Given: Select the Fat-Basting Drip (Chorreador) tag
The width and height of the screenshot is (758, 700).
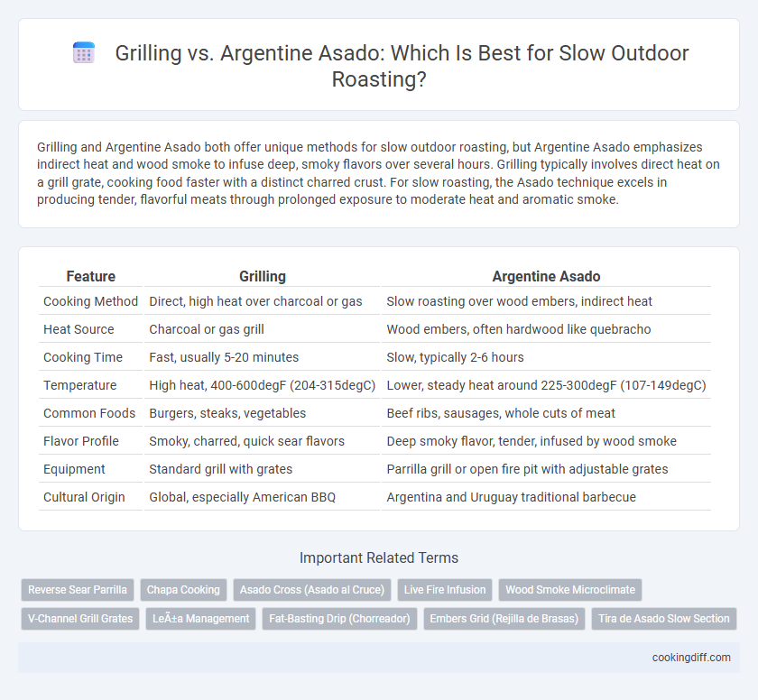Looking at the screenshot, I should (339, 619).
